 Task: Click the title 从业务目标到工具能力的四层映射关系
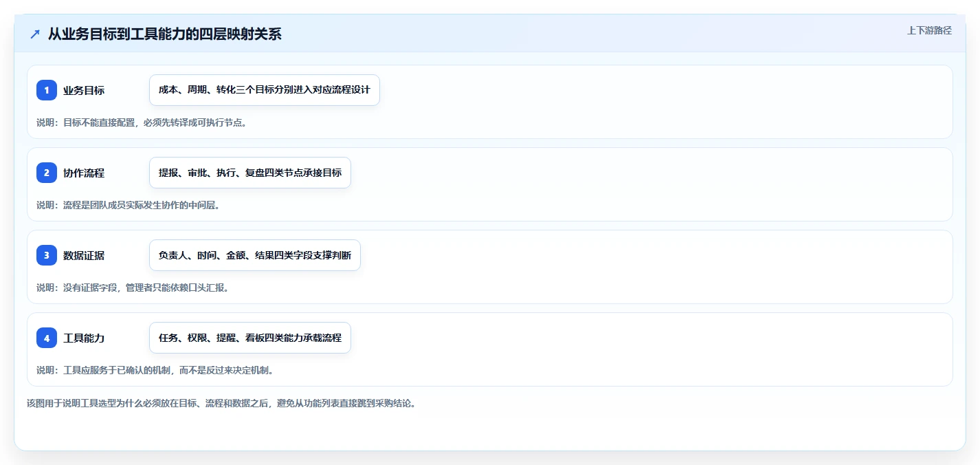[x=165, y=34]
